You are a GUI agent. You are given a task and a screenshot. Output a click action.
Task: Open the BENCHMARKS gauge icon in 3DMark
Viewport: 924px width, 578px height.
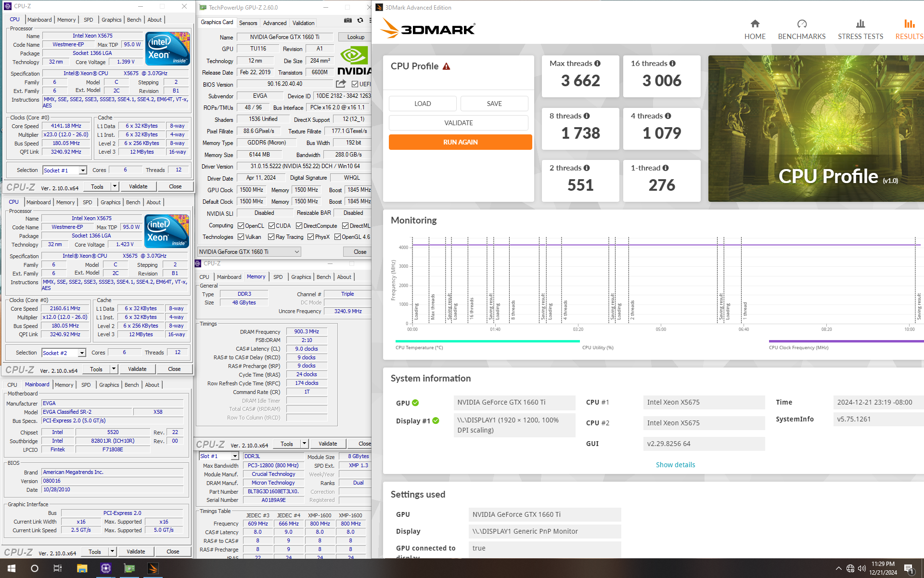pos(802,24)
